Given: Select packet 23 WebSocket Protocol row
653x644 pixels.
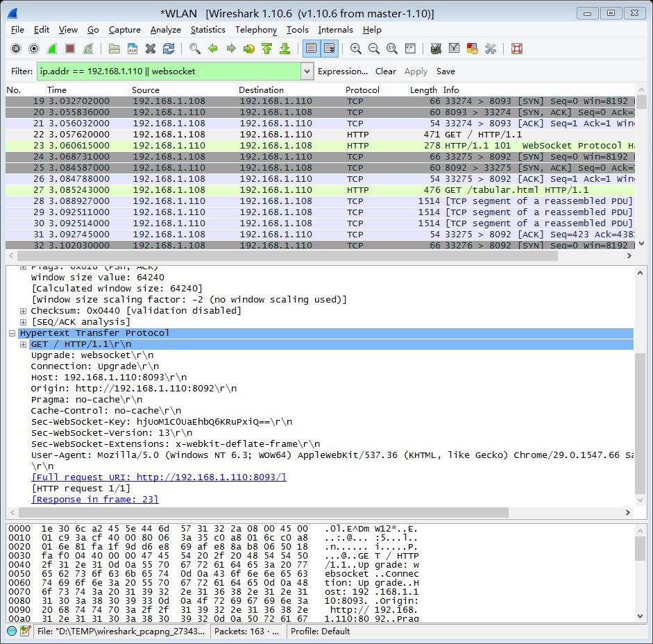Looking at the screenshot, I should (320, 145).
